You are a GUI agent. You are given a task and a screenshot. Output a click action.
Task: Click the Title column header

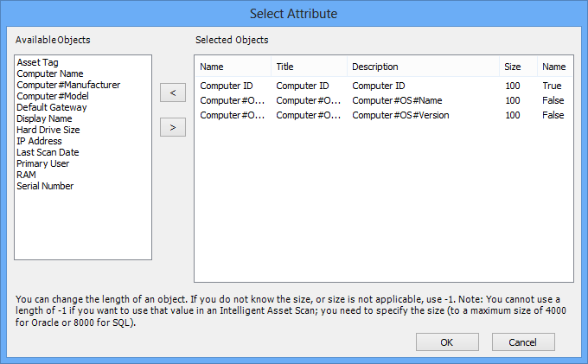309,67
